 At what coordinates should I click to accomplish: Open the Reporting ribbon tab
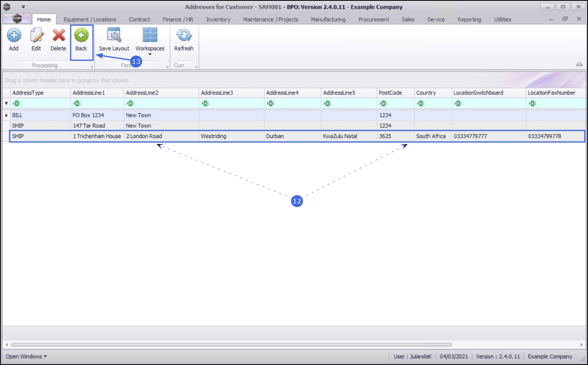469,19
